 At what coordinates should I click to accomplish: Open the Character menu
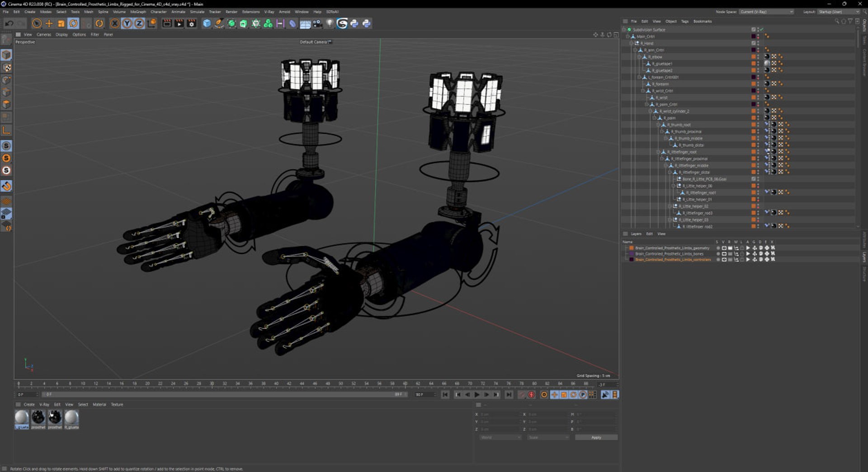158,12
